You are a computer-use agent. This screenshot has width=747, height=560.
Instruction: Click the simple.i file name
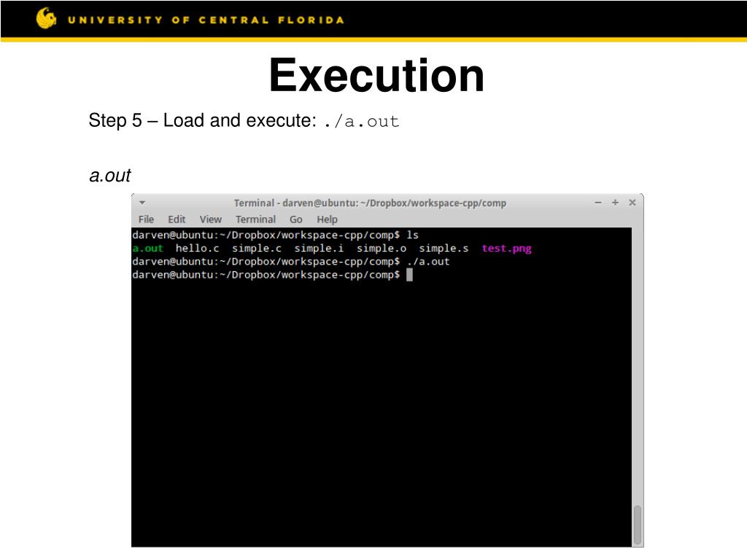tap(319, 248)
